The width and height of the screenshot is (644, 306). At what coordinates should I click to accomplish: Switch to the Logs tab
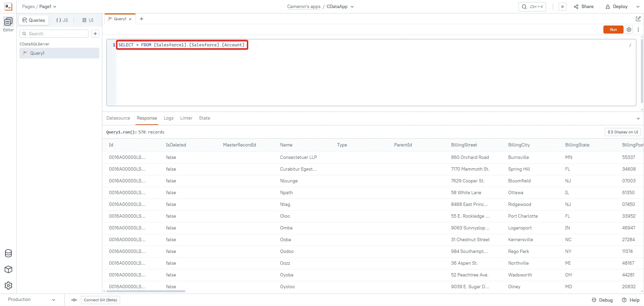coord(168,118)
